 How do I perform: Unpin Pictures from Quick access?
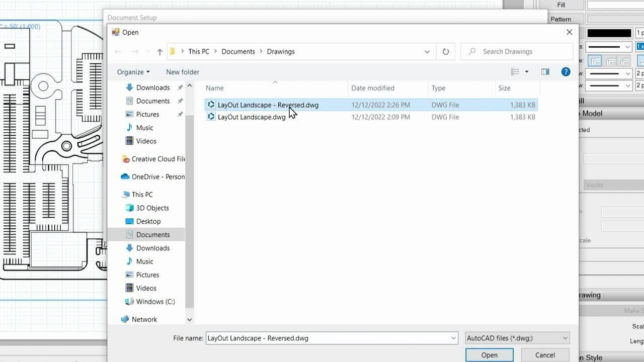coord(180,114)
